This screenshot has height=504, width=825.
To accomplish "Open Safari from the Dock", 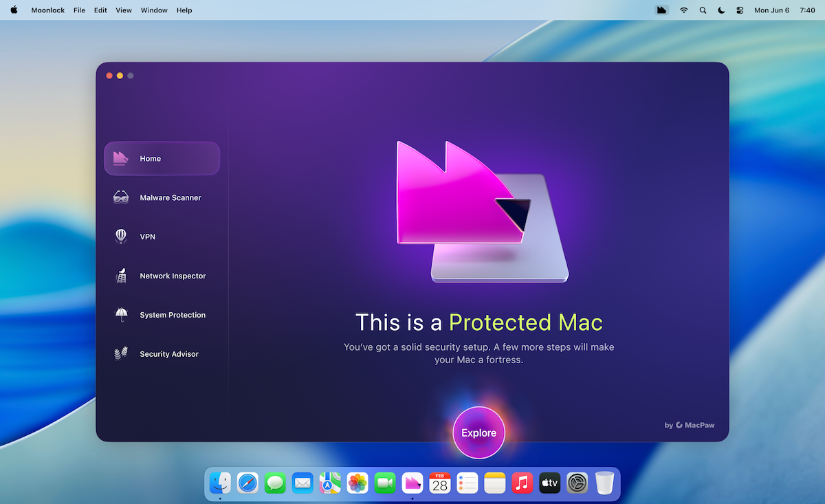I will [x=247, y=483].
